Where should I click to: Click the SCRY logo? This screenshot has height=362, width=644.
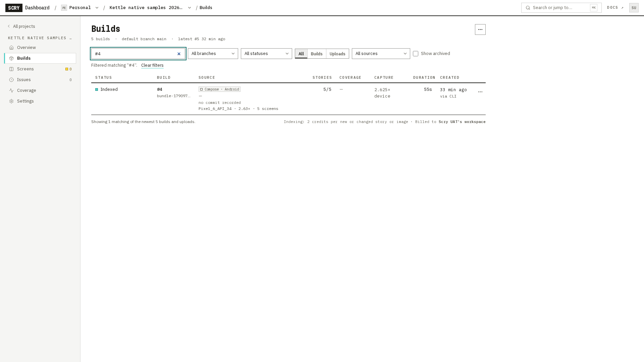(x=14, y=8)
